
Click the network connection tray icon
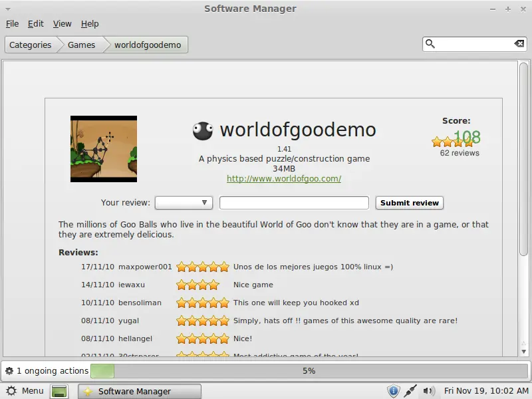point(411,391)
